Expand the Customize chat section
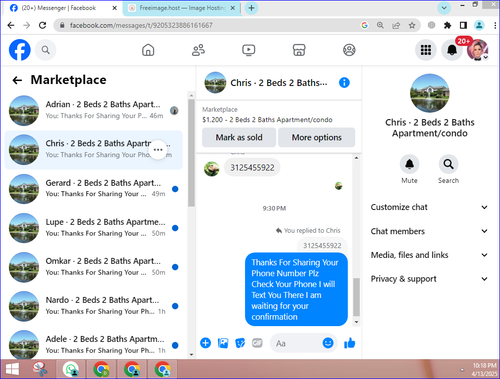 click(429, 207)
